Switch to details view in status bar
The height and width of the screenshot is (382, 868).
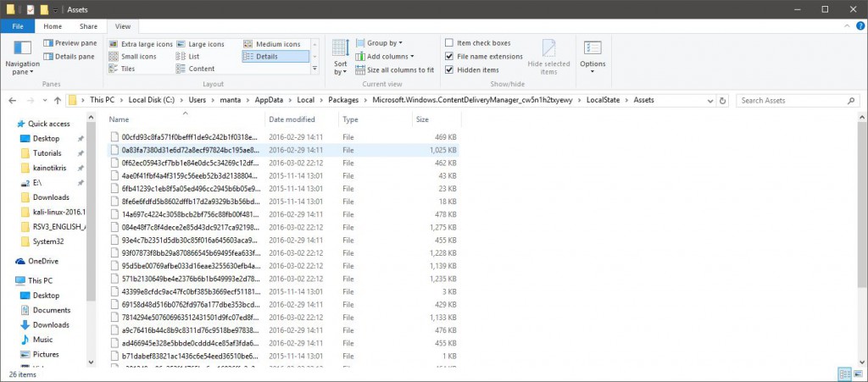844,374
